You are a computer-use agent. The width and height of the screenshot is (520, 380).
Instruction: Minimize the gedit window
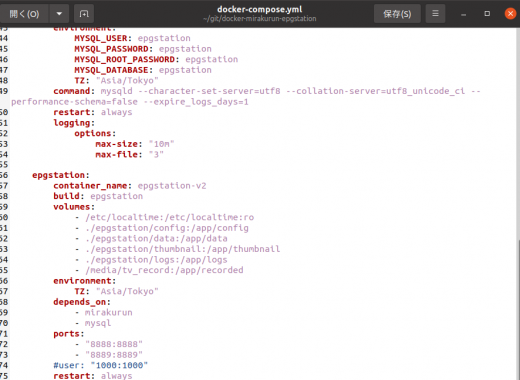[x=463, y=14]
